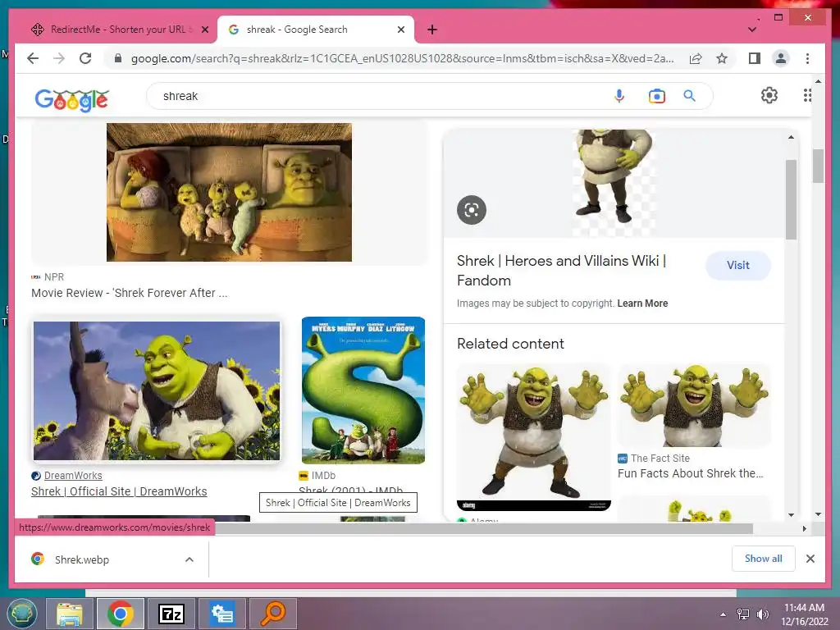Open NPR Shrek family bed image

230,192
